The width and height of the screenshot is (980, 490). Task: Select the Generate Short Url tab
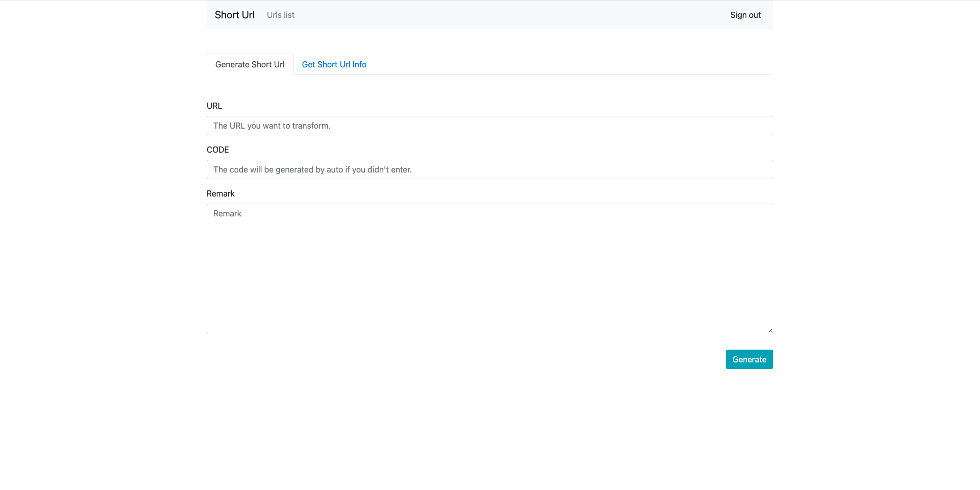(x=250, y=64)
